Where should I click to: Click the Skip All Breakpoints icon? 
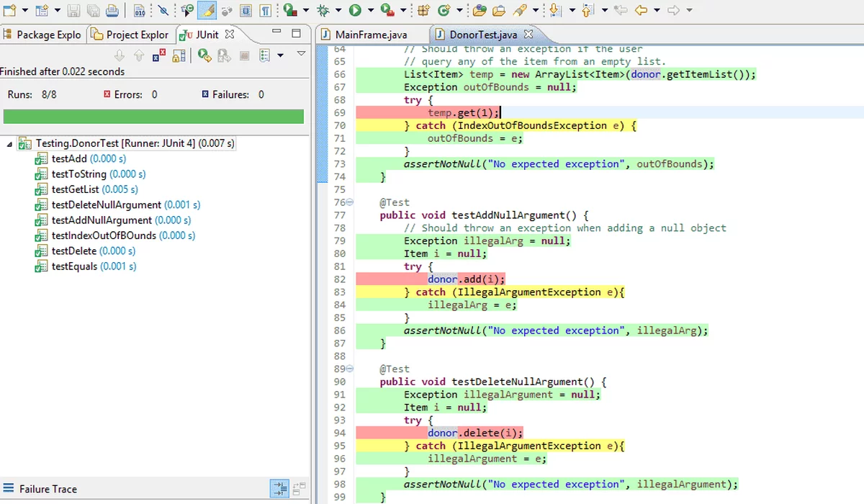tap(163, 10)
